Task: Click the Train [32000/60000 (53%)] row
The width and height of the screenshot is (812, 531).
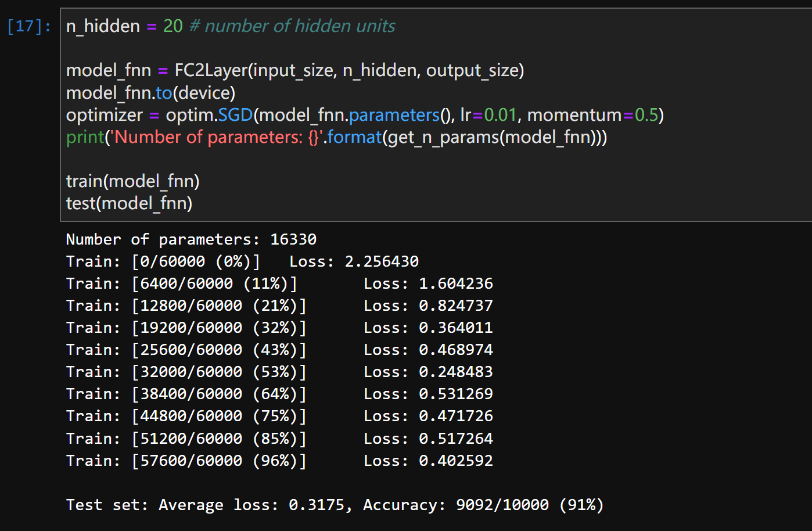Action: (279, 372)
